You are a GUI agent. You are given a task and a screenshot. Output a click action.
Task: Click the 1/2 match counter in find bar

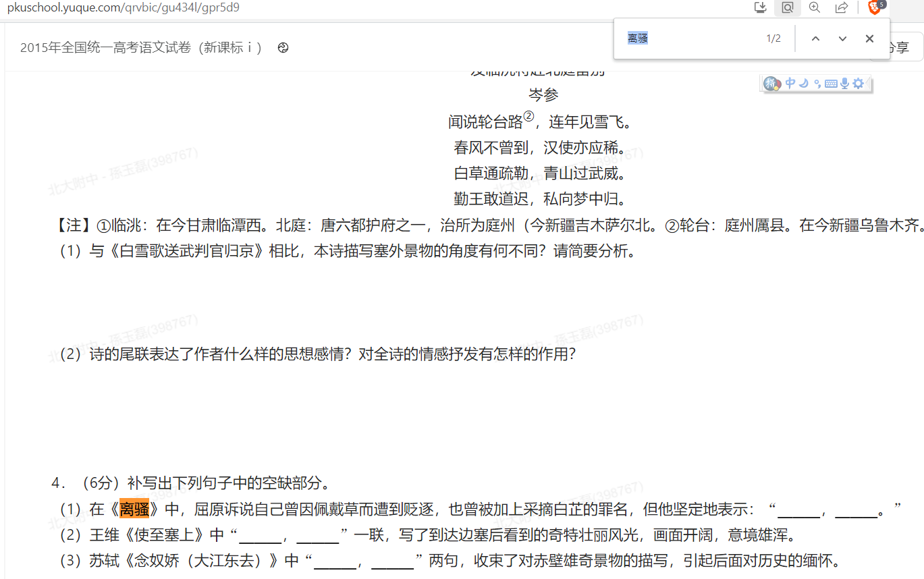[x=773, y=38]
